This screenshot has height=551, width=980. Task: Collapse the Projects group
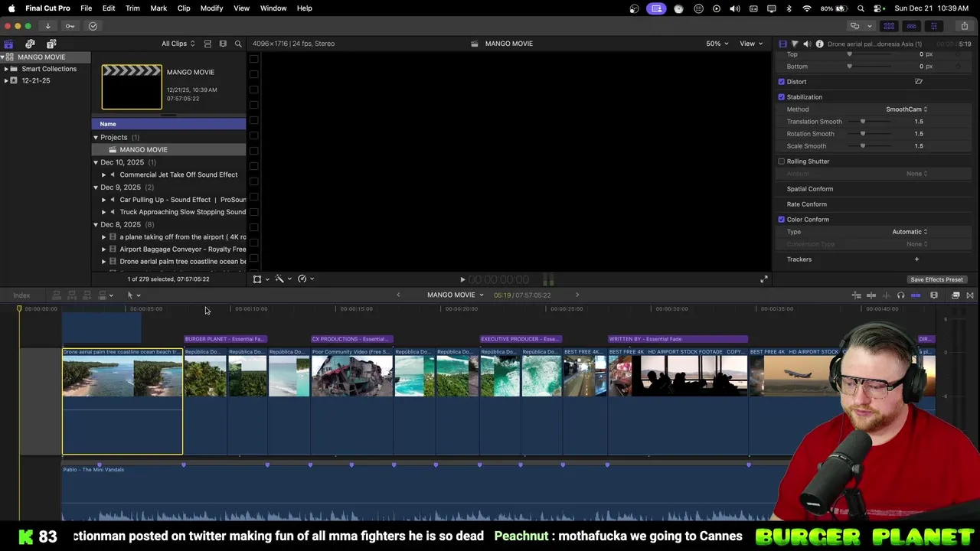click(96, 138)
